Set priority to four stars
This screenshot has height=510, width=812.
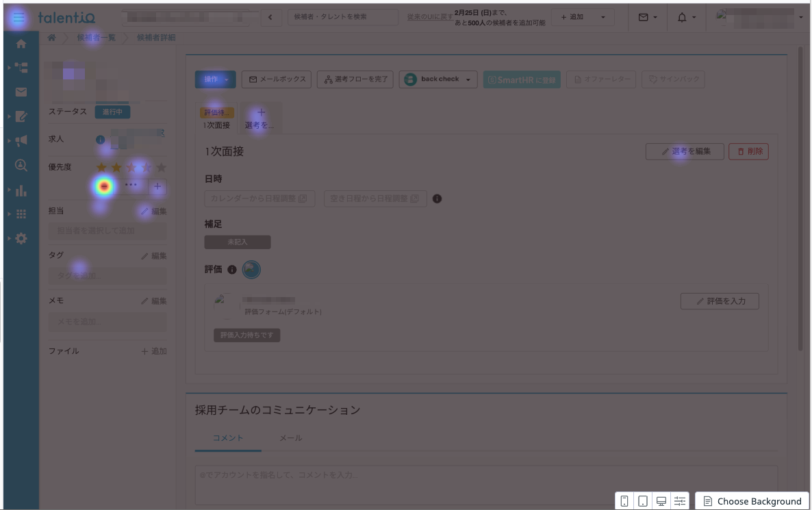[x=147, y=167]
